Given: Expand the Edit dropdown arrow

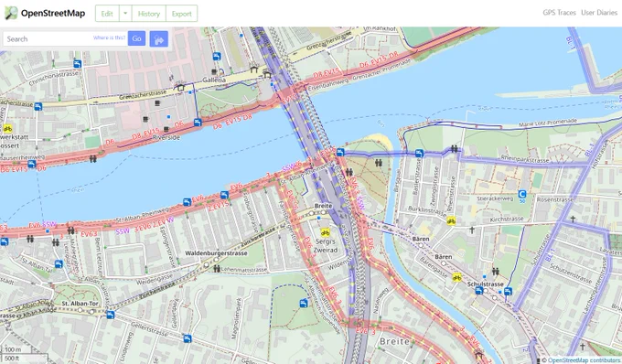Looking at the screenshot, I should click(x=125, y=14).
